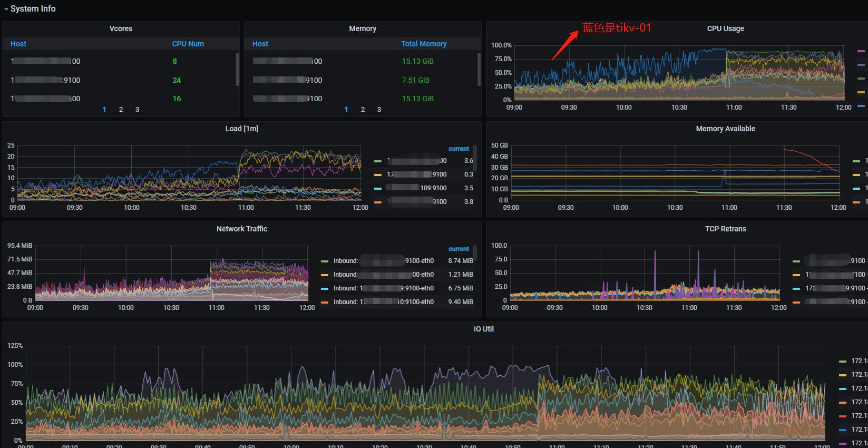
Task: Click the IO Util panel title
Action: click(x=483, y=329)
